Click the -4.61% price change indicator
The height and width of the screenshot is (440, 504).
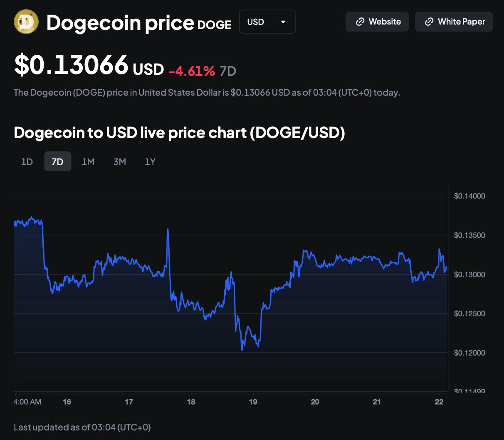tap(192, 71)
